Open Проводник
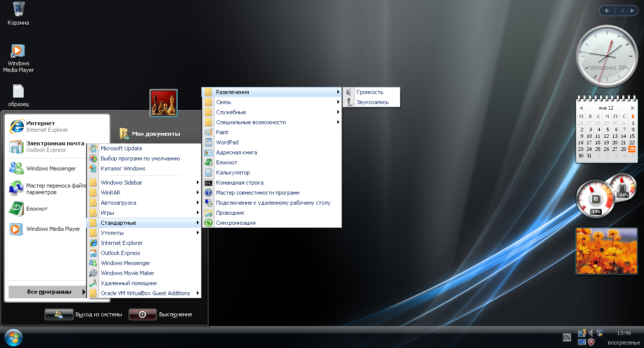644x348 pixels. 272,213
